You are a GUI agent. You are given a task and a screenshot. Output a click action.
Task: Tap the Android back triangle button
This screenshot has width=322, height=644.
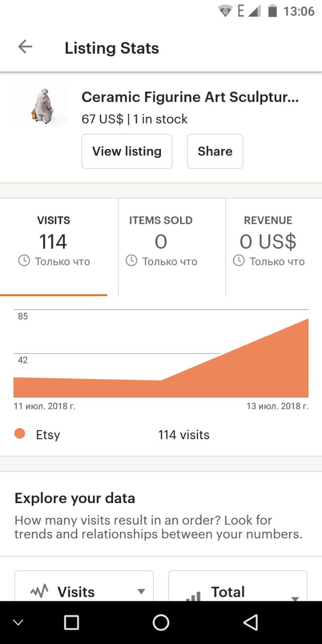251,622
